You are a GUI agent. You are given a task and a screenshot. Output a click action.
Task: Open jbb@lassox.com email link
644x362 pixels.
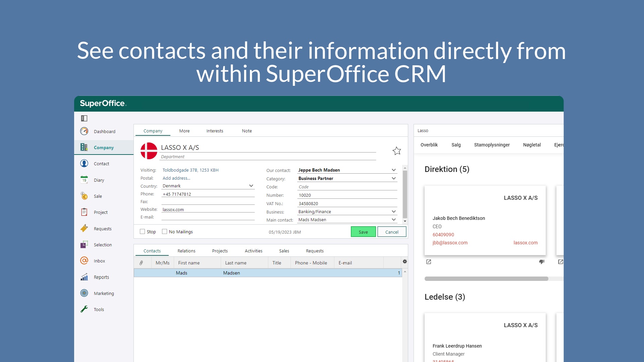pyautogui.click(x=450, y=243)
